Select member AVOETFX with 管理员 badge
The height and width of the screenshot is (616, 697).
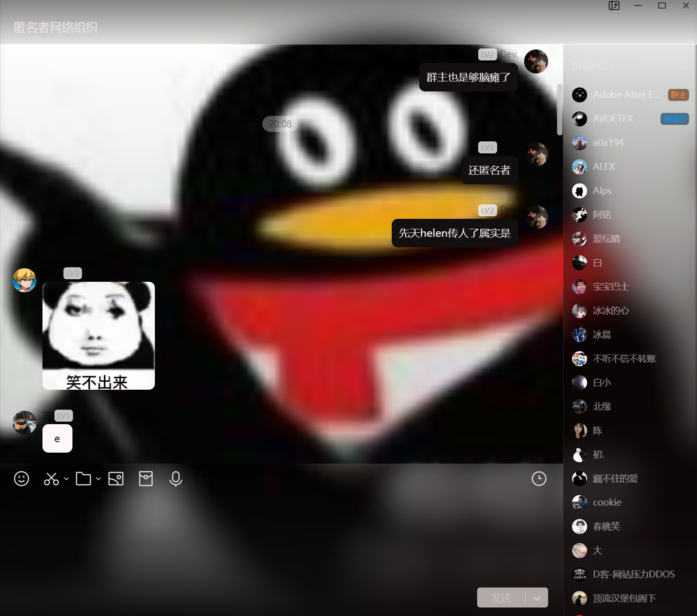point(613,119)
